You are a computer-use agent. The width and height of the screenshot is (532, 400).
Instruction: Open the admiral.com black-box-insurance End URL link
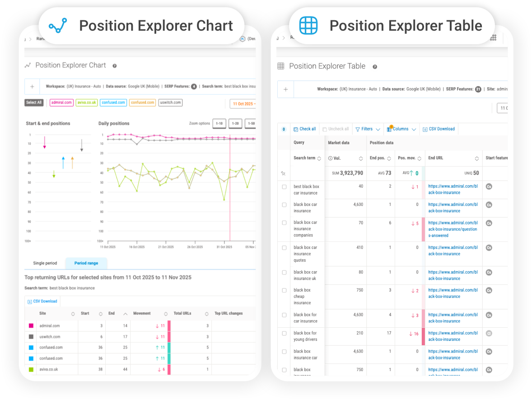click(x=453, y=189)
